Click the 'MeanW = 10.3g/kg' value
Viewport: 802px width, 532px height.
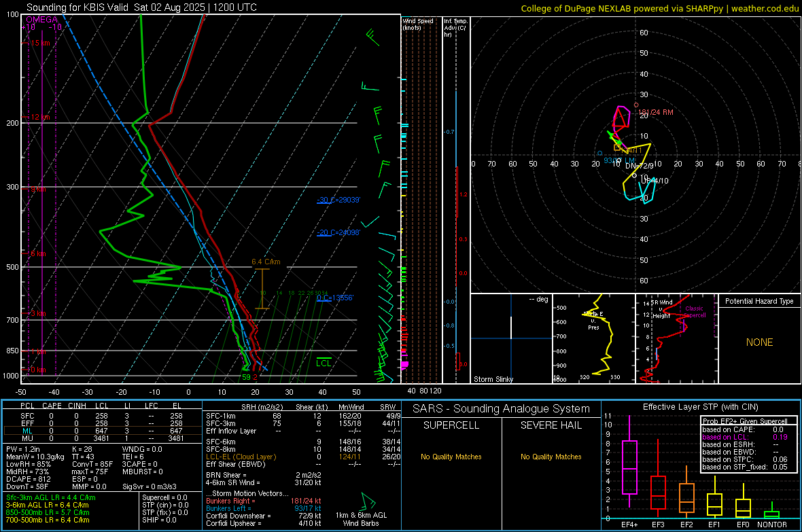click(35, 457)
